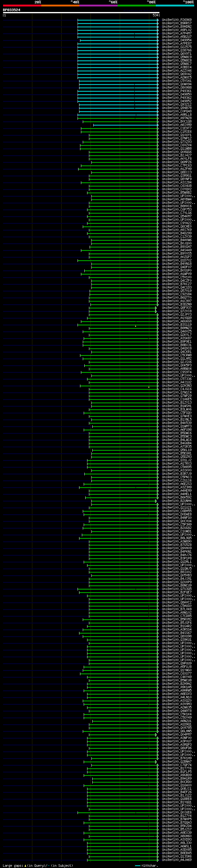Select hit label UniRef100_A7P4M7
The height and width of the screenshot is (868, 197).
point(176,33)
